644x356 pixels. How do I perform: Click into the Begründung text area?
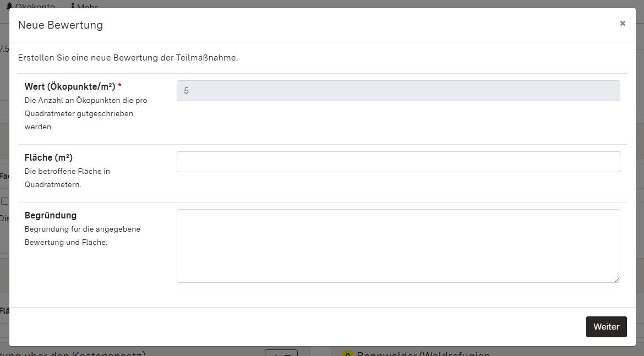[398, 245]
